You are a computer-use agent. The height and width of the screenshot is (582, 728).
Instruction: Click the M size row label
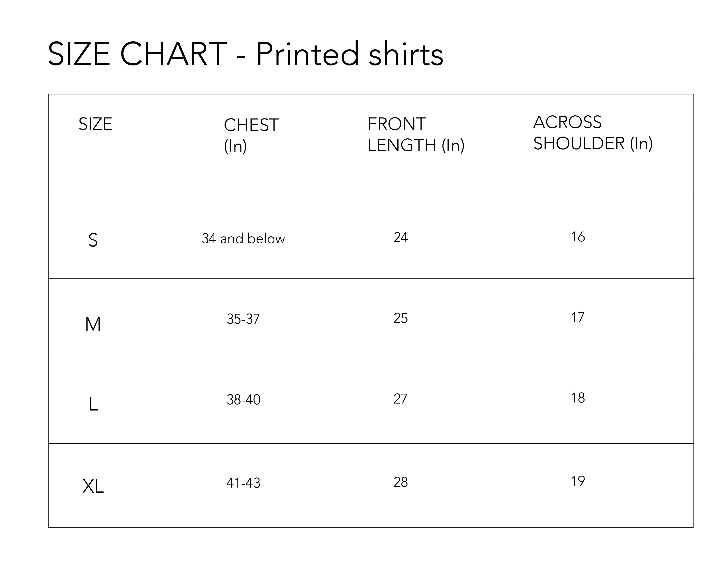click(93, 324)
